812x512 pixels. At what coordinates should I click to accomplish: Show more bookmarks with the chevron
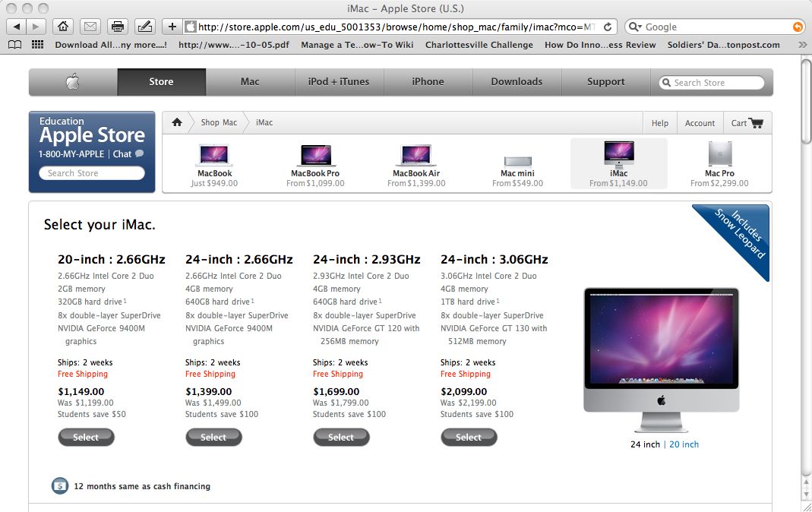pyautogui.click(x=802, y=45)
